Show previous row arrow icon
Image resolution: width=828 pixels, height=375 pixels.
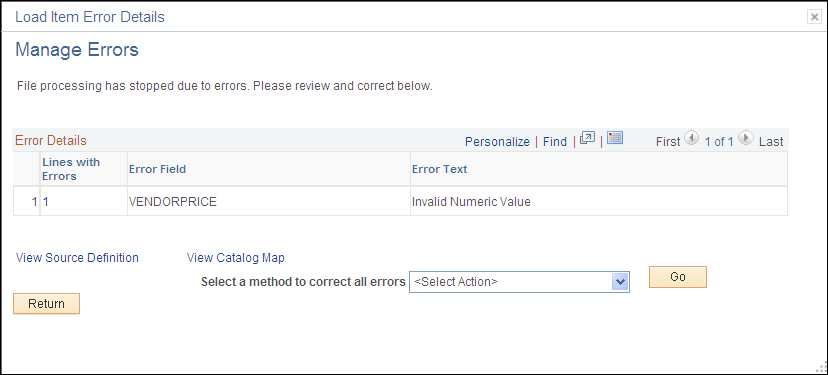pos(691,138)
